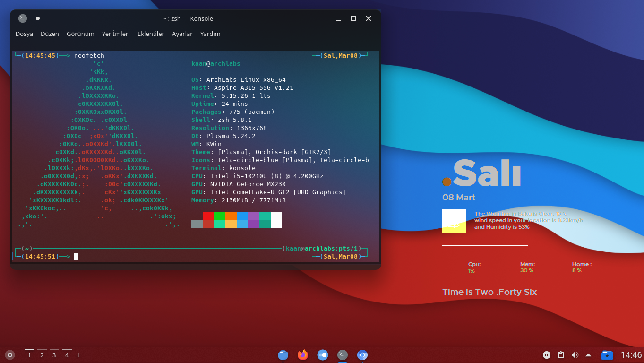This screenshot has height=363, width=644.
Task: Open the Görünüm menu
Action: [80, 34]
